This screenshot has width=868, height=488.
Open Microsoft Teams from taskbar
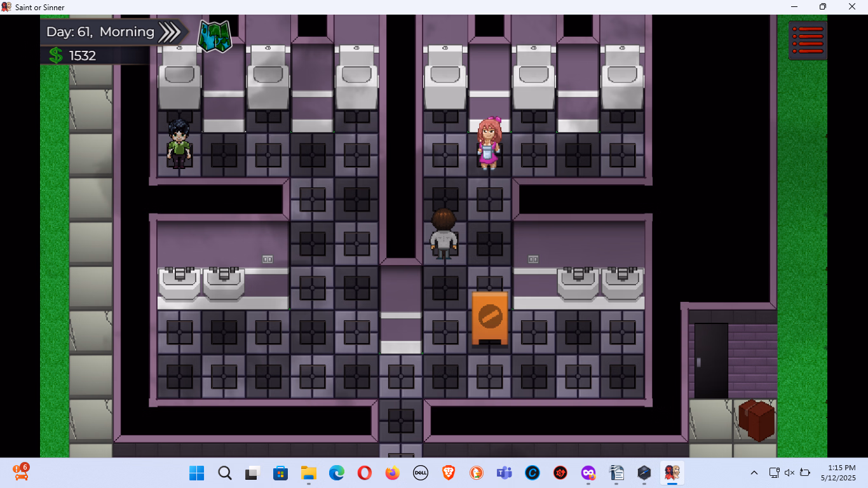504,473
